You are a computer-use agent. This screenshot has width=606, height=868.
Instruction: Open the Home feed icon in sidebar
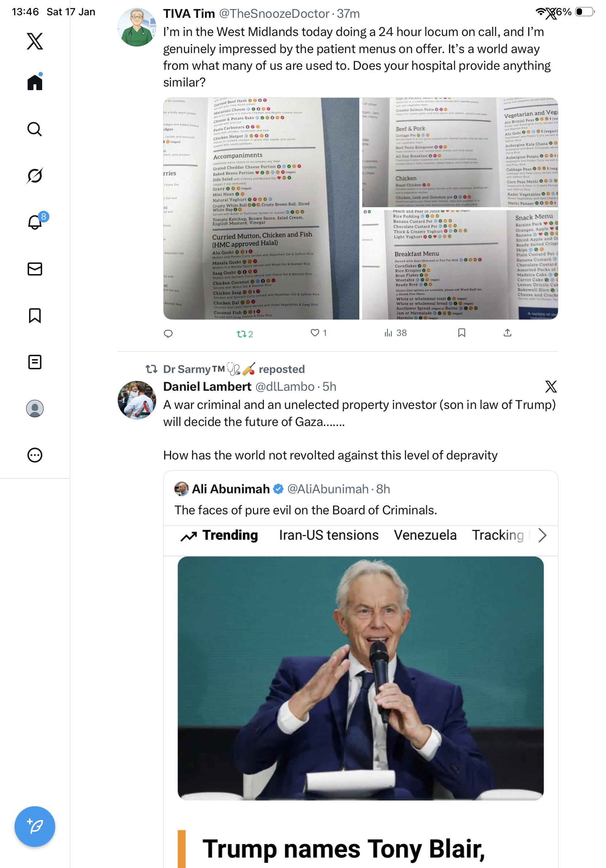[35, 82]
